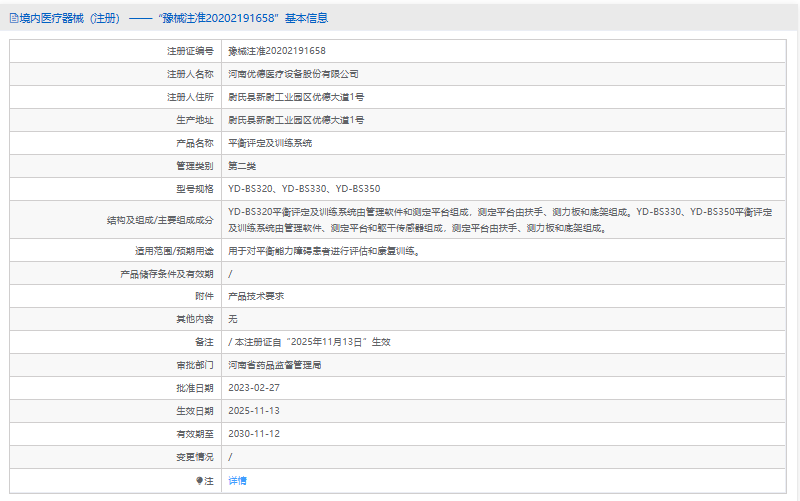Select the header title 境内医疗器械（注册）基本信息

coord(173,18)
